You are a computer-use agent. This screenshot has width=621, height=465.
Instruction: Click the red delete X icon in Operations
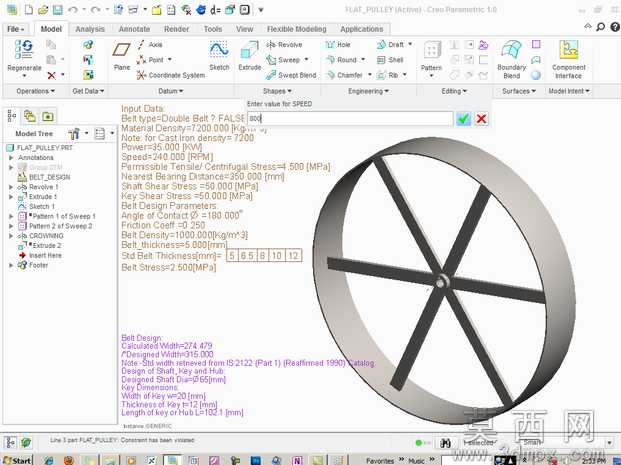[51, 75]
